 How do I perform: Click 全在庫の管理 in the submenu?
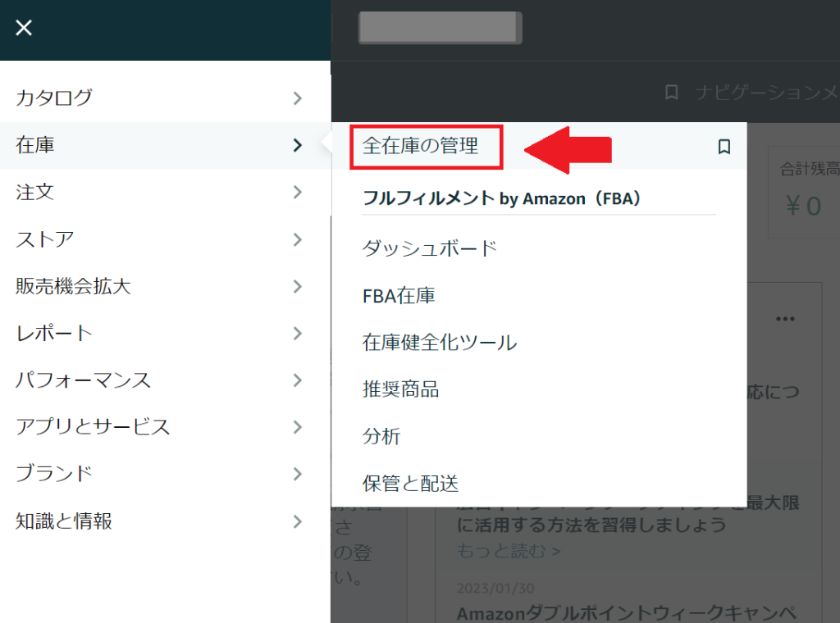pos(421,146)
